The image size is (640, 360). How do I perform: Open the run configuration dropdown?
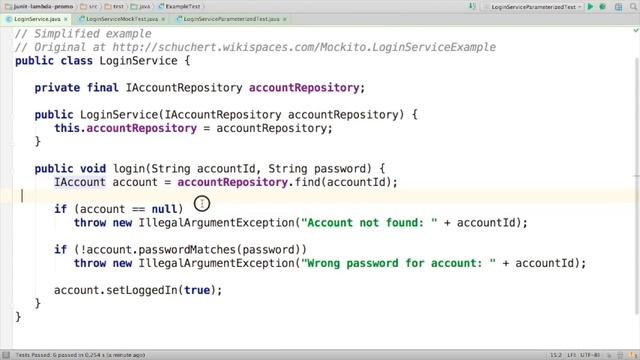click(533, 7)
